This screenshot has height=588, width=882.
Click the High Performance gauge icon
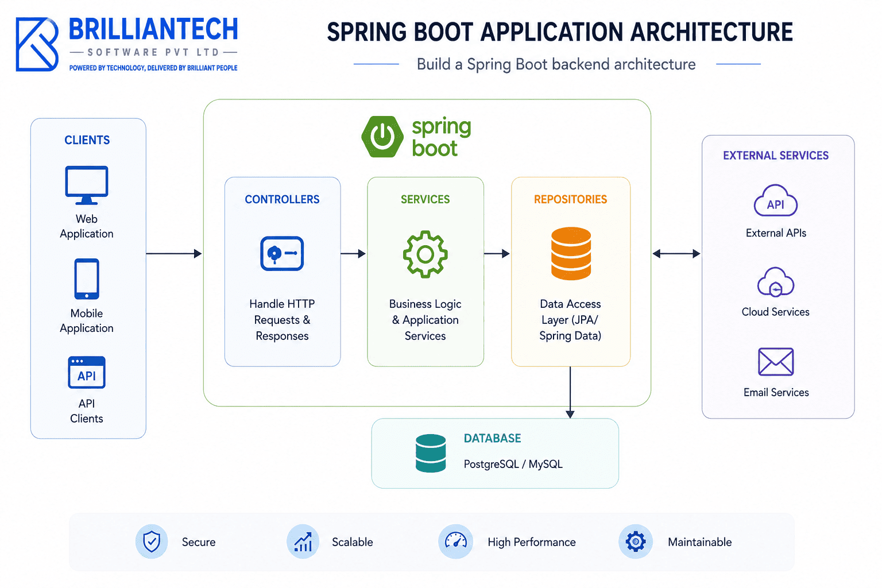pyautogui.click(x=456, y=541)
